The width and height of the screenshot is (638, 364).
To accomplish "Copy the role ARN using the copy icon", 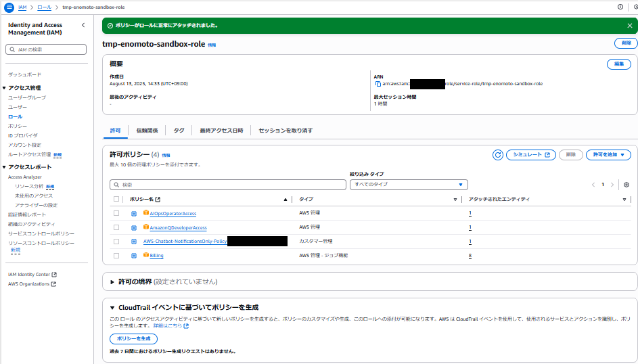I will point(378,84).
